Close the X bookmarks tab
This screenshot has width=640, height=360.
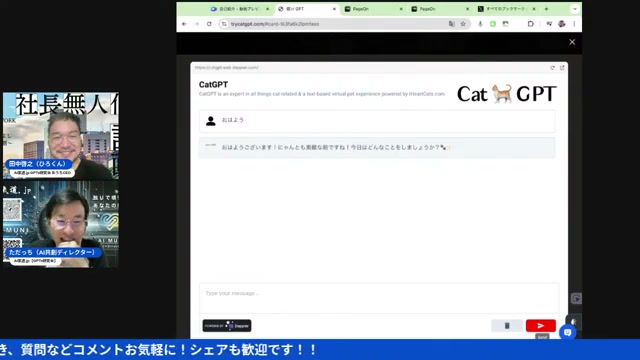tap(534, 9)
